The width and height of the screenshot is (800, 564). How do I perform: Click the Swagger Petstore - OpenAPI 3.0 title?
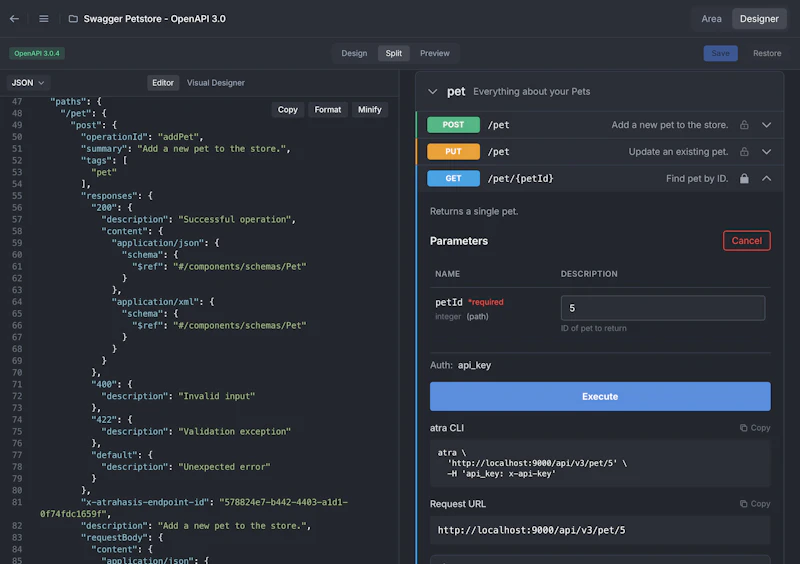pos(155,19)
